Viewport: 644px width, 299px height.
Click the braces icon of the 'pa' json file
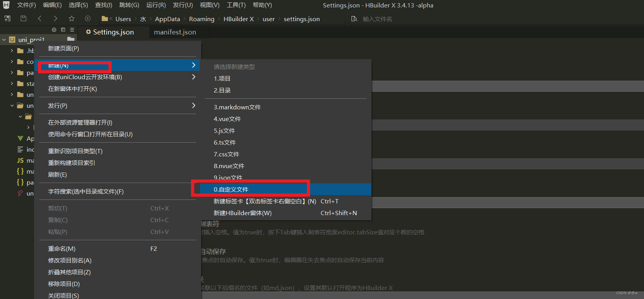[20, 182]
